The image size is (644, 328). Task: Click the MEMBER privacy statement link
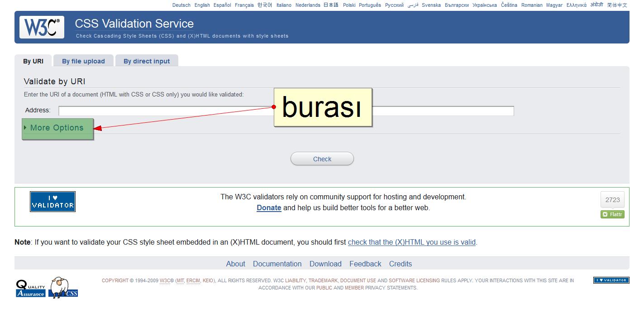pyautogui.click(x=354, y=288)
